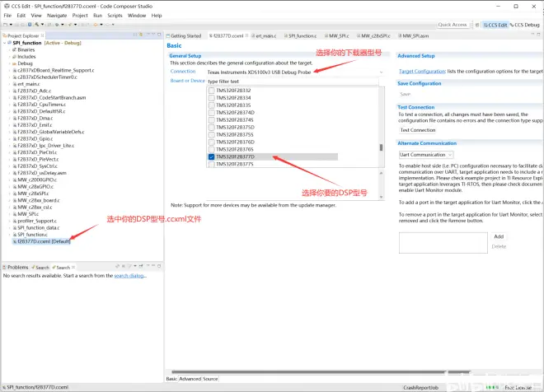
Task: Click the device list vertical scrollbar thumb
Action: point(381,147)
